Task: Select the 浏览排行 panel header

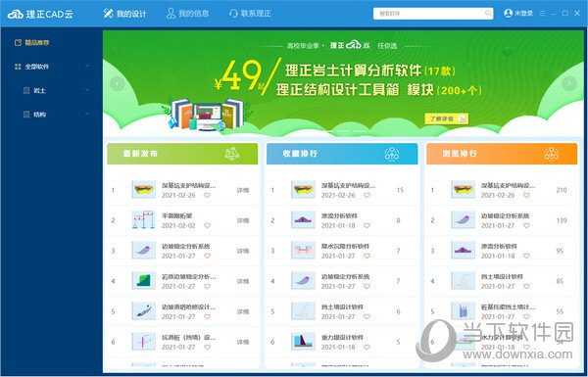Action: 502,154
